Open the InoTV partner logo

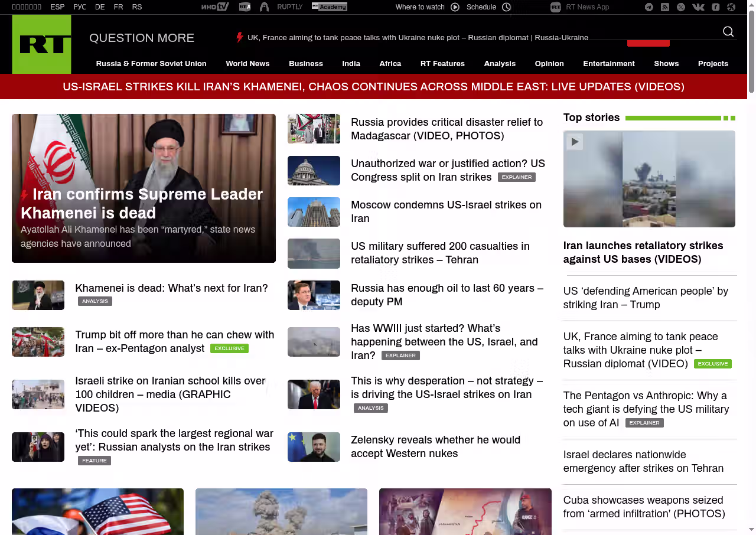point(214,7)
